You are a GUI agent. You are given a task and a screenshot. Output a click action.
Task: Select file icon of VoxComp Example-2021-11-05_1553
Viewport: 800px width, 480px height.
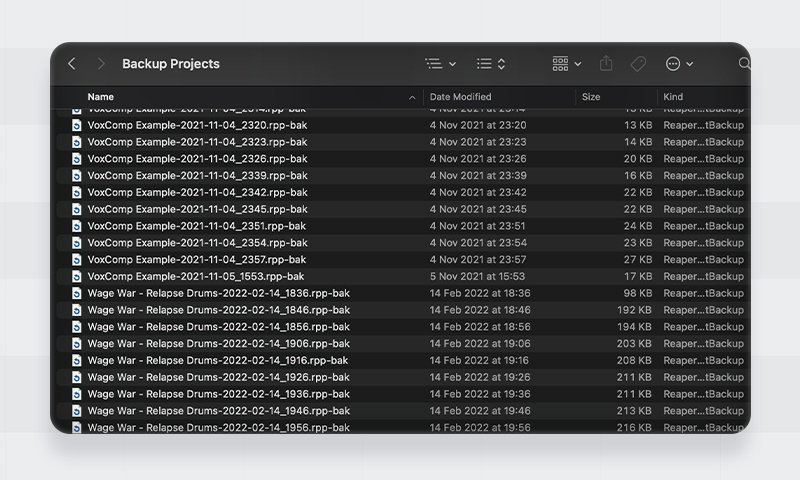tap(77, 276)
